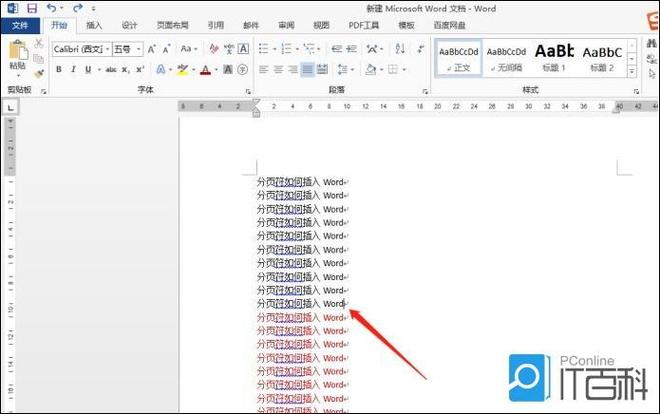Undo the last action
This screenshot has width=660, height=414.
pyautogui.click(x=51, y=8)
